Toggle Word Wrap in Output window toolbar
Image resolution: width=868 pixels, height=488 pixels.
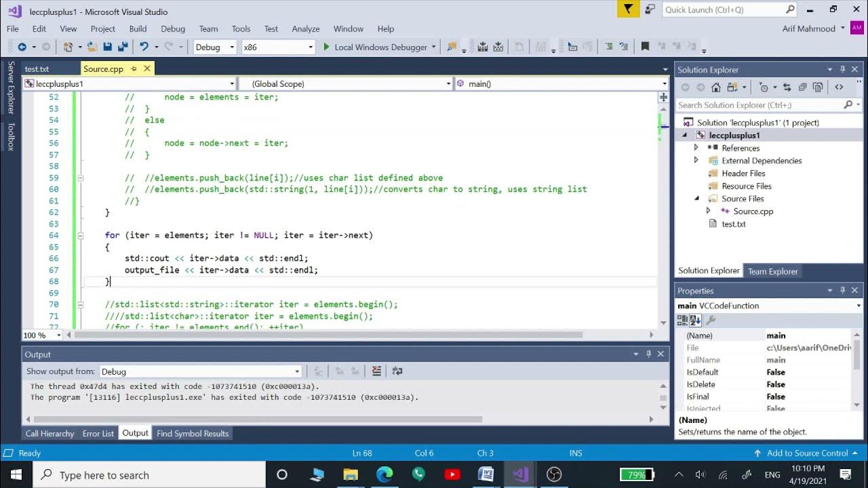pyautogui.click(x=397, y=371)
